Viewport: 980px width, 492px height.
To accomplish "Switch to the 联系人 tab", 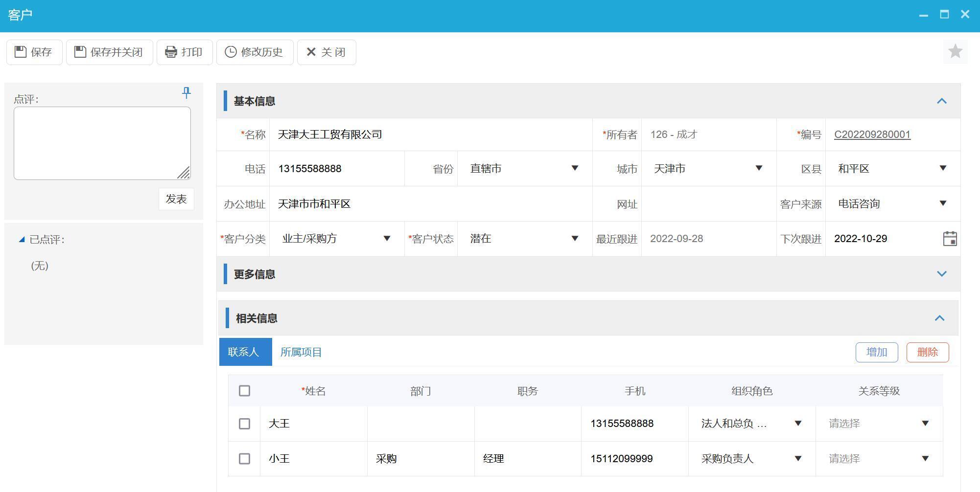I will (245, 352).
